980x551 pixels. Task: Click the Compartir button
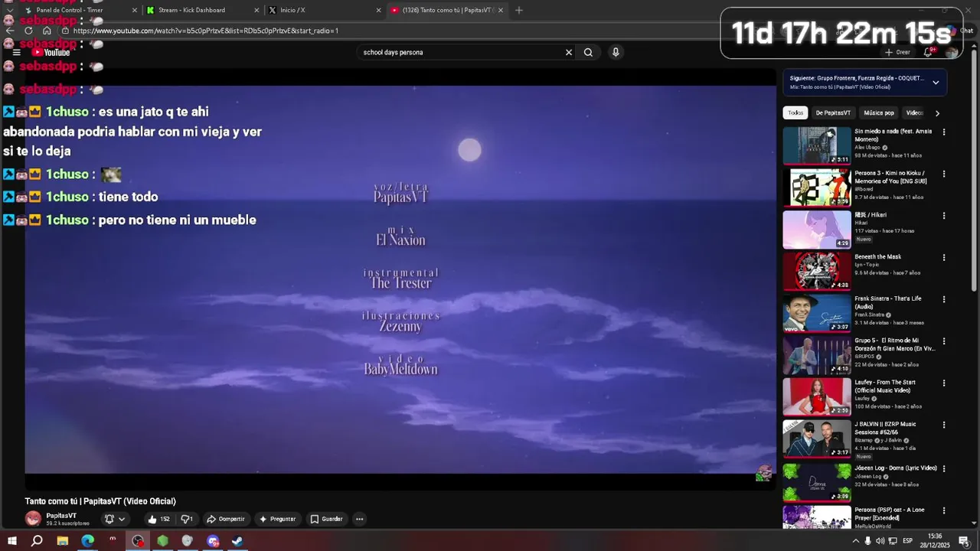click(226, 519)
